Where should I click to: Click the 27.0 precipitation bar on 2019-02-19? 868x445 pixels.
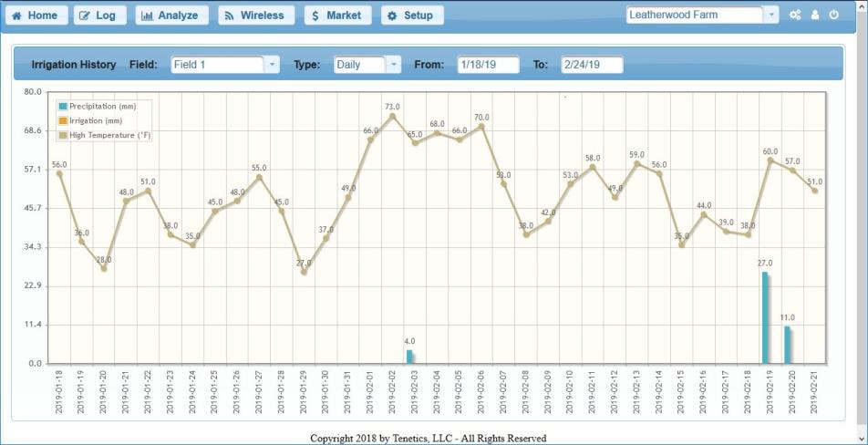[x=766, y=317]
